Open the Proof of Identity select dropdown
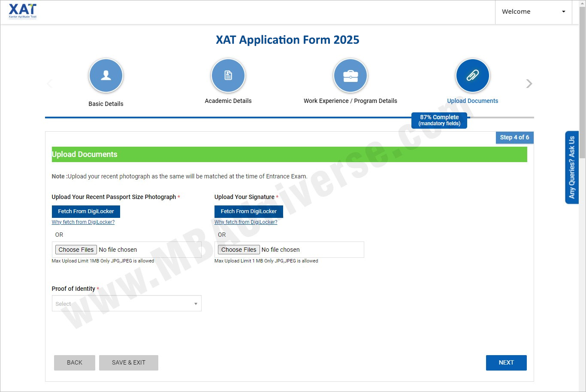The image size is (586, 392). [126, 303]
